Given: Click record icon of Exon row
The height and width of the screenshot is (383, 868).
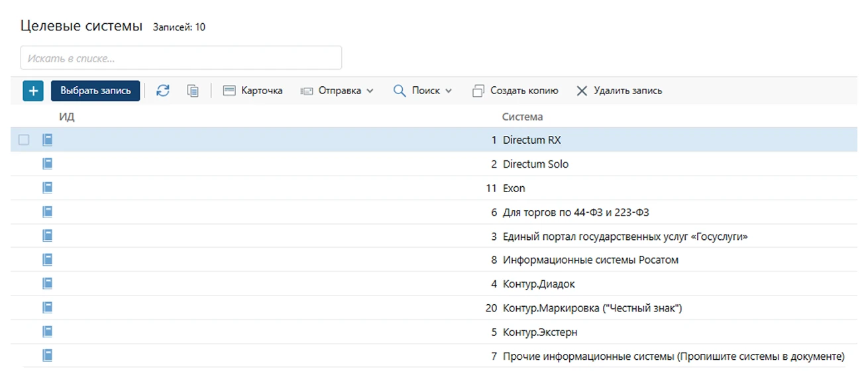Looking at the screenshot, I should coord(48,188).
